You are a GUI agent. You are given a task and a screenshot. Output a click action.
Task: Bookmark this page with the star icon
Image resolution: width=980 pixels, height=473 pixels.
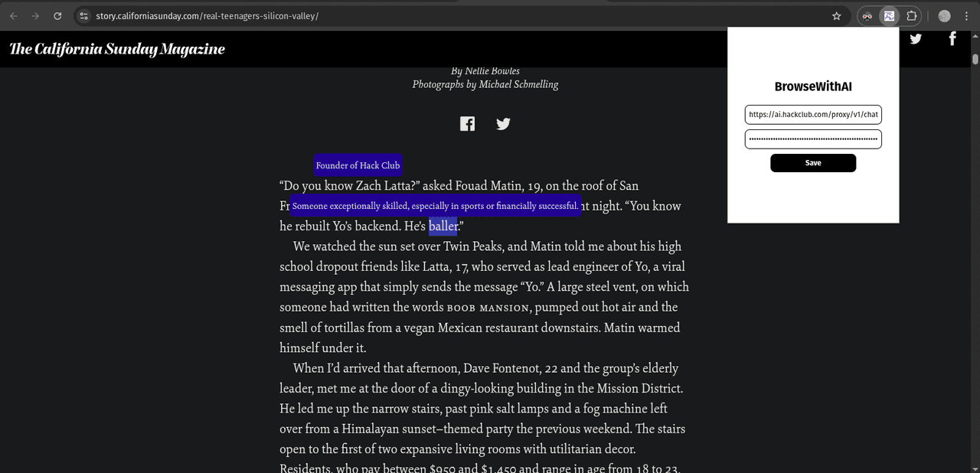click(837, 16)
